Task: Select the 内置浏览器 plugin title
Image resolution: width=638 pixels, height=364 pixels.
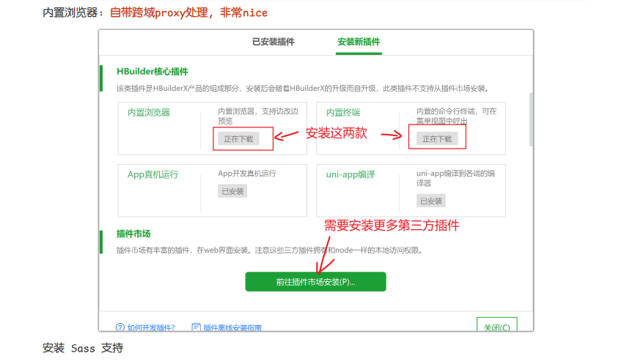Action: pyautogui.click(x=149, y=113)
